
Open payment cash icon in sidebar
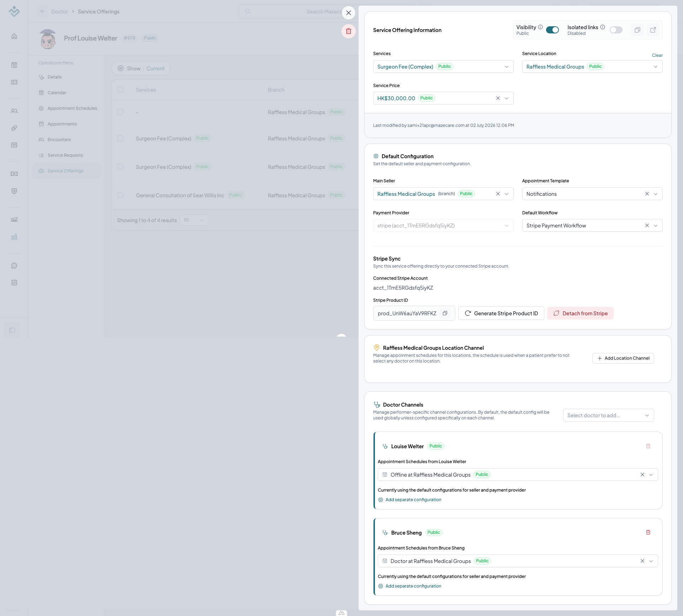point(14,174)
